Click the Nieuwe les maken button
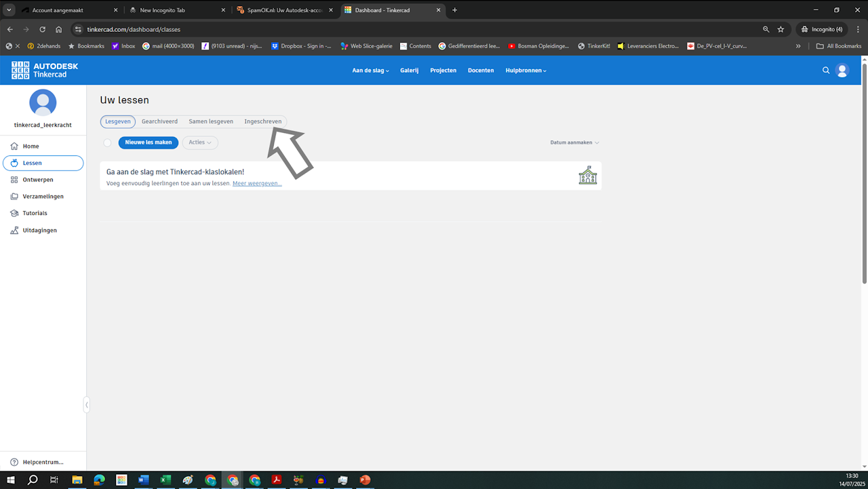868x489 pixels. tap(149, 142)
